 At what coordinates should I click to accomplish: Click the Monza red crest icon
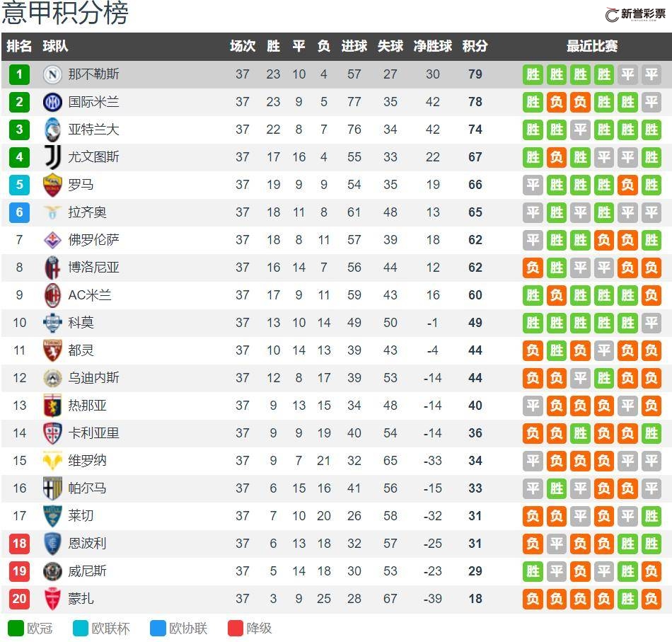click(x=52, y=598)
